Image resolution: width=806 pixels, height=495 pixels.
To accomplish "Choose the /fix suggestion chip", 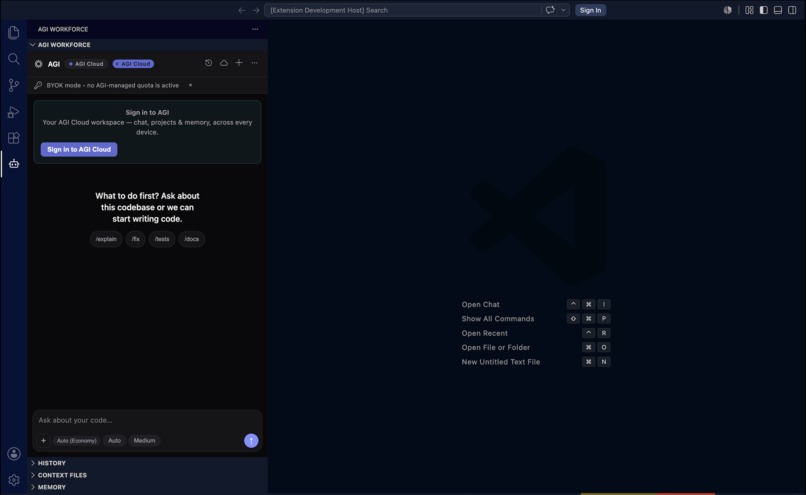I will [136, 239].
